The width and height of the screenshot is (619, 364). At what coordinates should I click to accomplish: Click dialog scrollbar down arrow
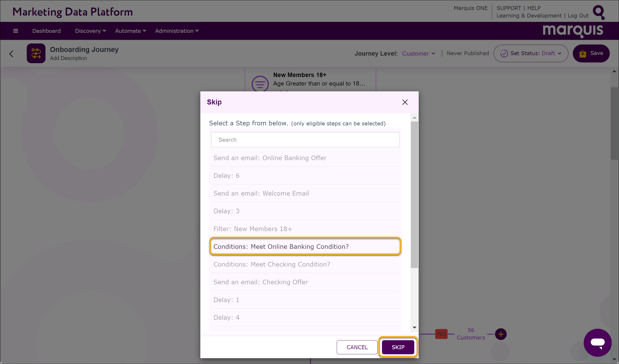pyautogui.click(x=414, y=327)
